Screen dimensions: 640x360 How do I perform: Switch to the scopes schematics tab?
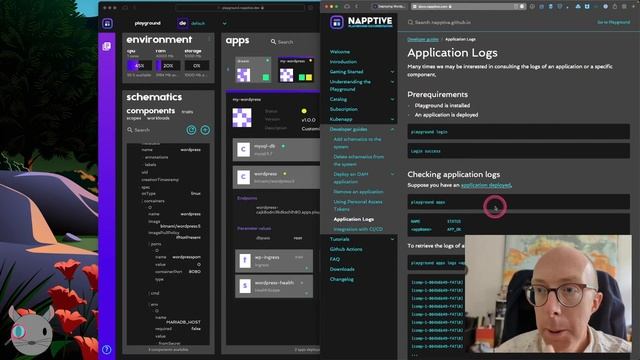click(133, 118)
